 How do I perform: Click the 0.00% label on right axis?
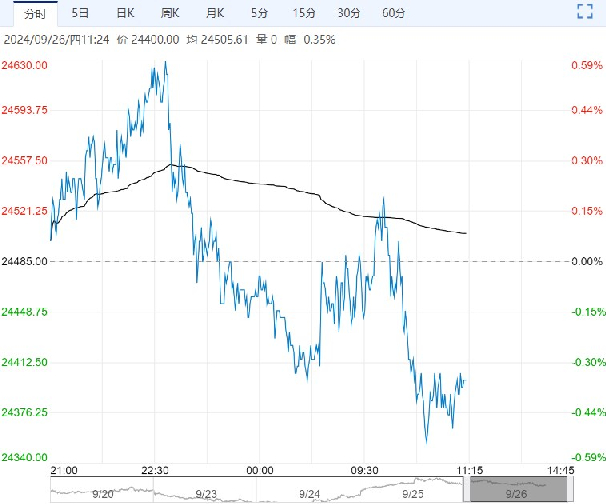pyautogui.click(x=584, y=262)
